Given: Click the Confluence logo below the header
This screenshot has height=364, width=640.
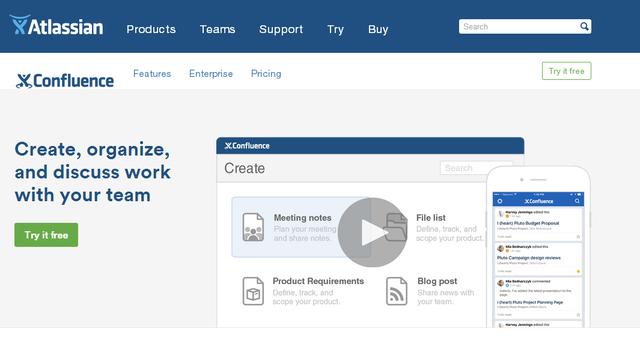Looking at the screenshot, I should coord(65,81).
